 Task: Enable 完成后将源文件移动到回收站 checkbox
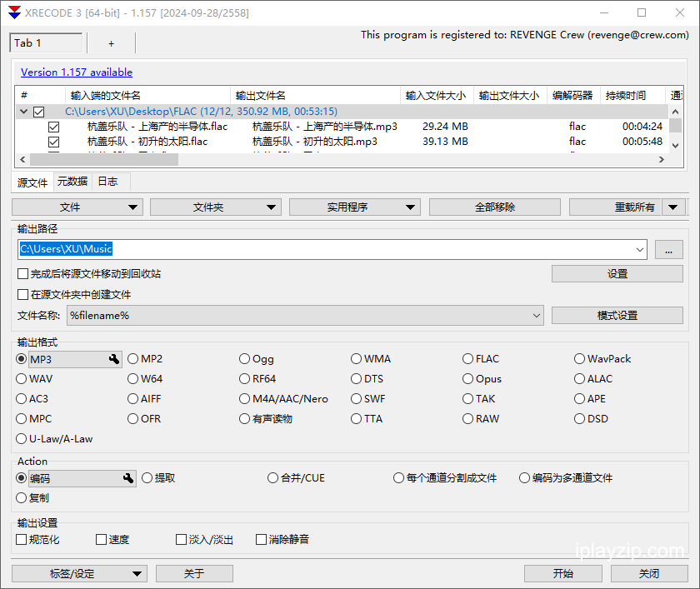pos(22,273)
